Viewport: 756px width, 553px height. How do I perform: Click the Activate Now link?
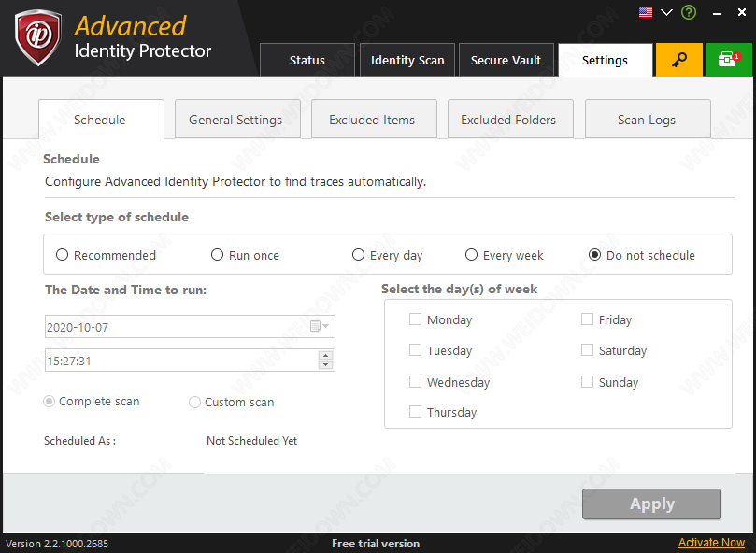coord(711,543)
